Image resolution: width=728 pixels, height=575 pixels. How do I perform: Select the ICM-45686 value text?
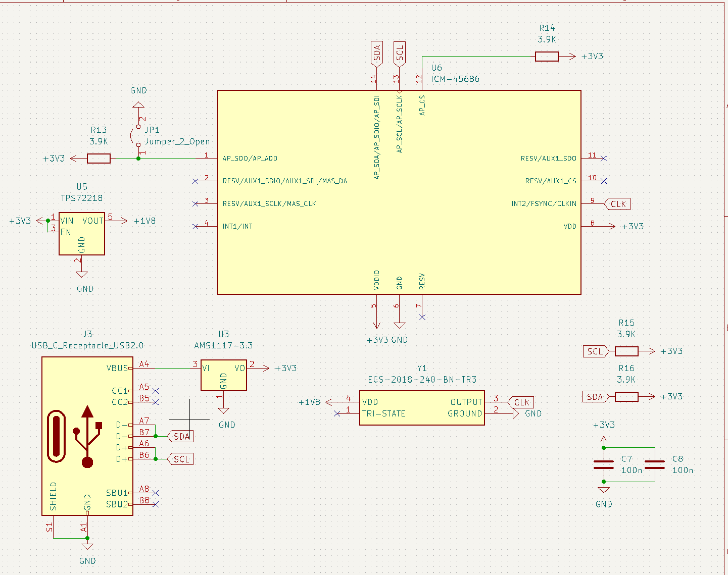coord(455,79)
